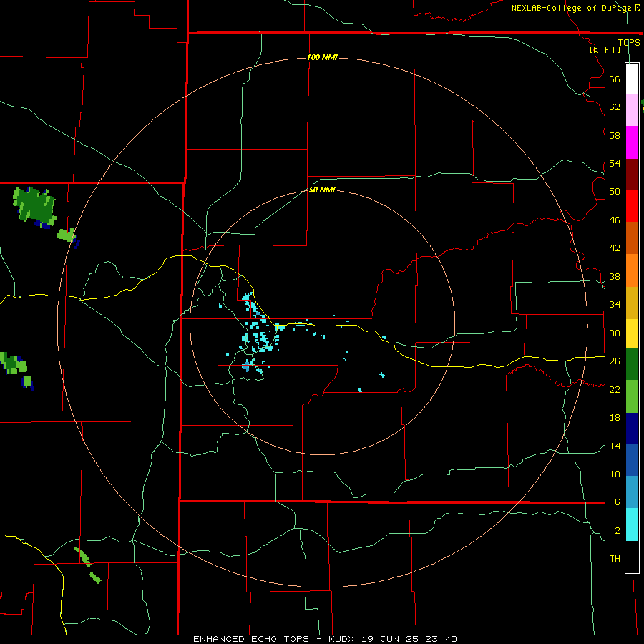This screenshot has height=644, width=644.
Task: Click the '66' legend value
Action: (x=615, y=79)
